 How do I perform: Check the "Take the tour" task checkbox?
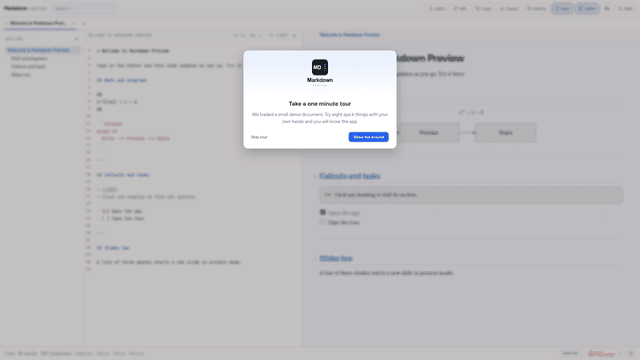322,222
